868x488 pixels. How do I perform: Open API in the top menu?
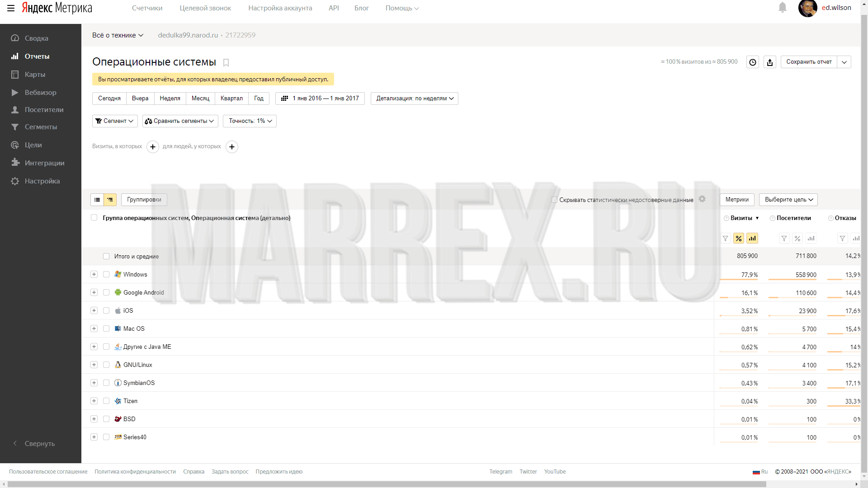[x=334, y=8]
